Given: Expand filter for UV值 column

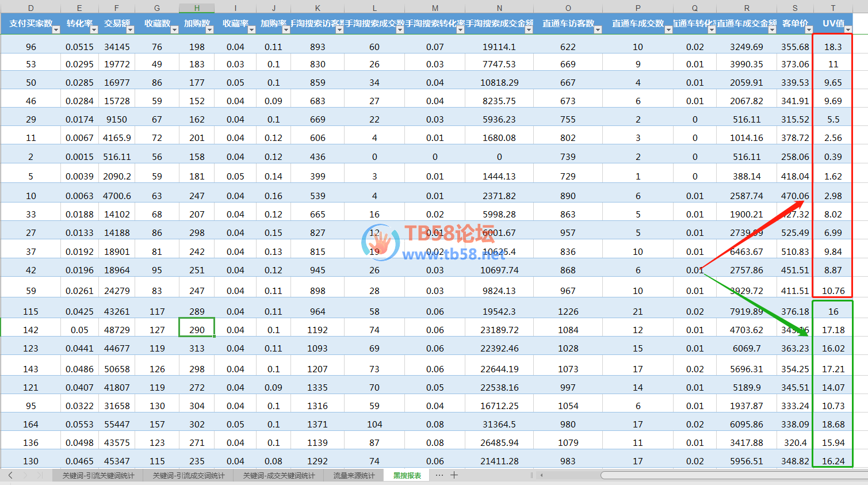Looking at the screenshot, I should (847, 29).
